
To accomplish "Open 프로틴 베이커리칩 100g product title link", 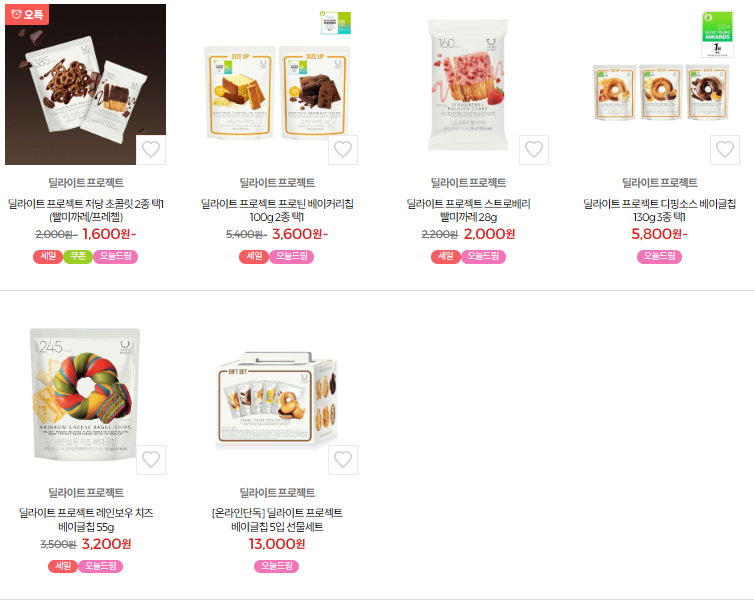I will (x=277, y=210).
